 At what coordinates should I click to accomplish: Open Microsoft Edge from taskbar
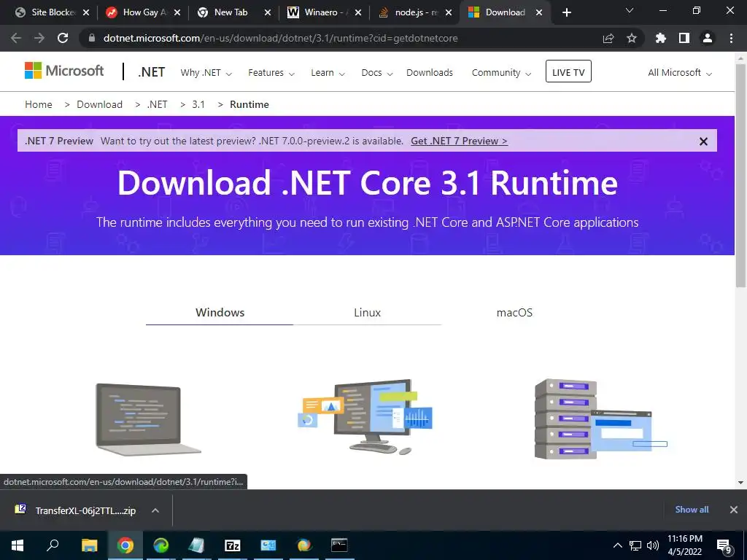(x=161, y=545)
